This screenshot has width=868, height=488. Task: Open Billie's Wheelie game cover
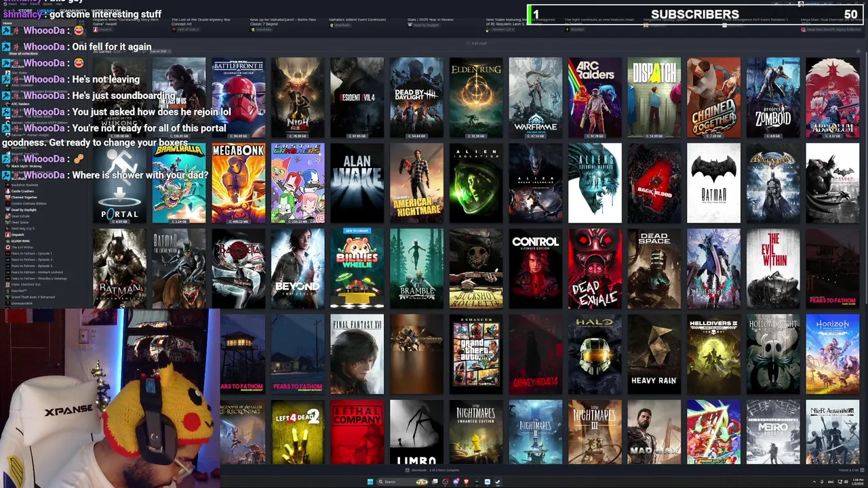click(357, 268)
